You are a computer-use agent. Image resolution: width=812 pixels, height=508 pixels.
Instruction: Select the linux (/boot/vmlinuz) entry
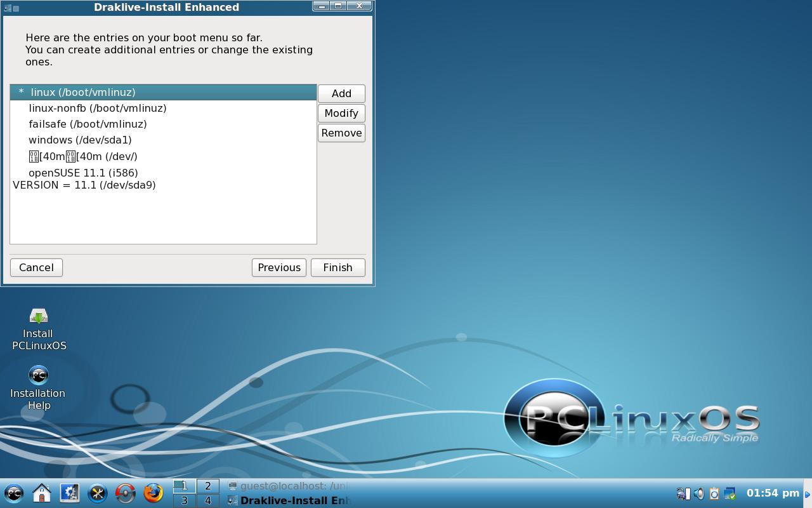pos(163,92)
